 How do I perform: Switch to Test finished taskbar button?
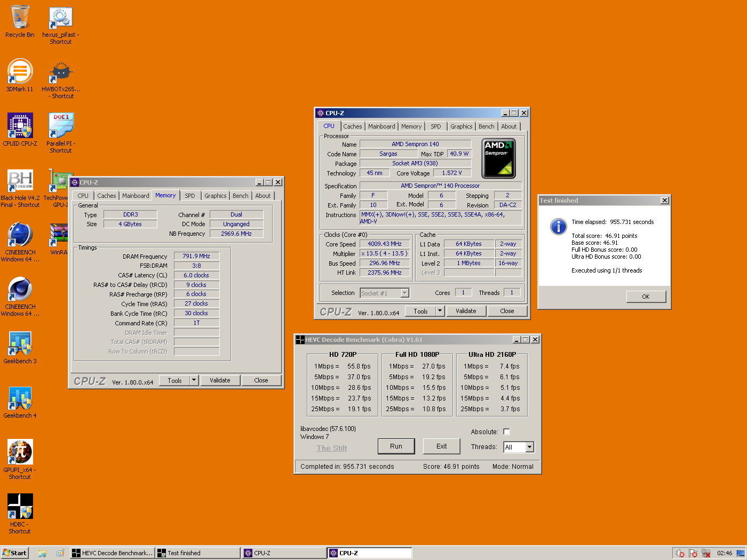click(x=198, y=553)
